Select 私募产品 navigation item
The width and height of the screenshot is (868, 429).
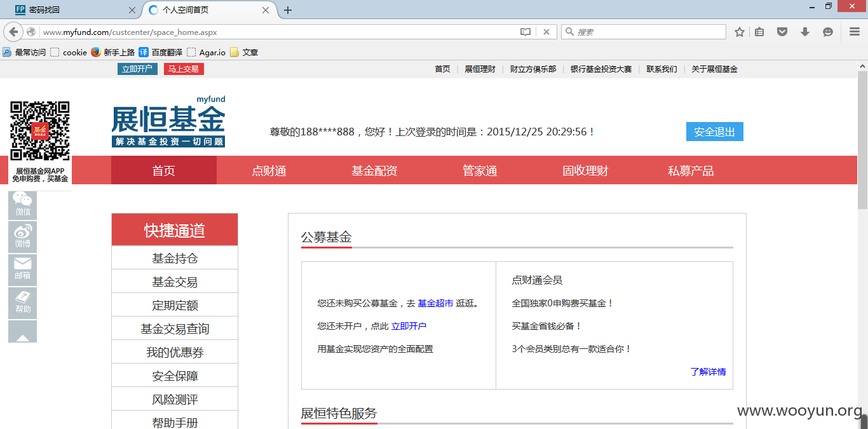tap(691, 170)
